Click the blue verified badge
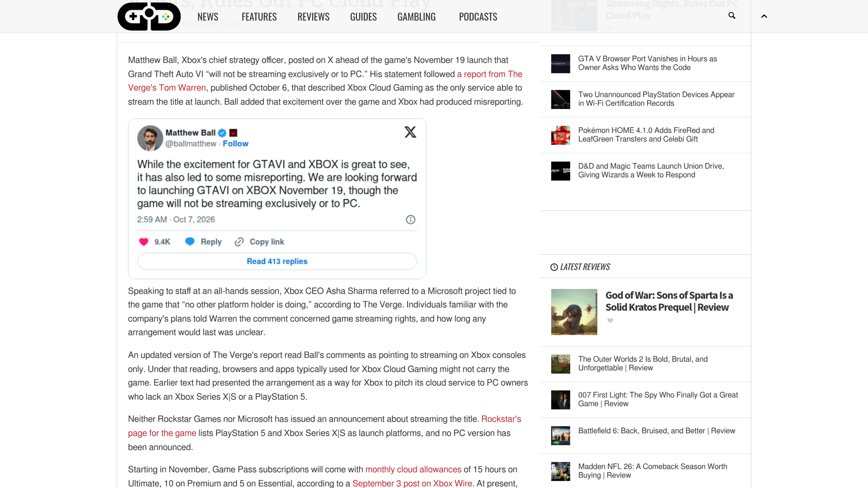 (222, 133)
